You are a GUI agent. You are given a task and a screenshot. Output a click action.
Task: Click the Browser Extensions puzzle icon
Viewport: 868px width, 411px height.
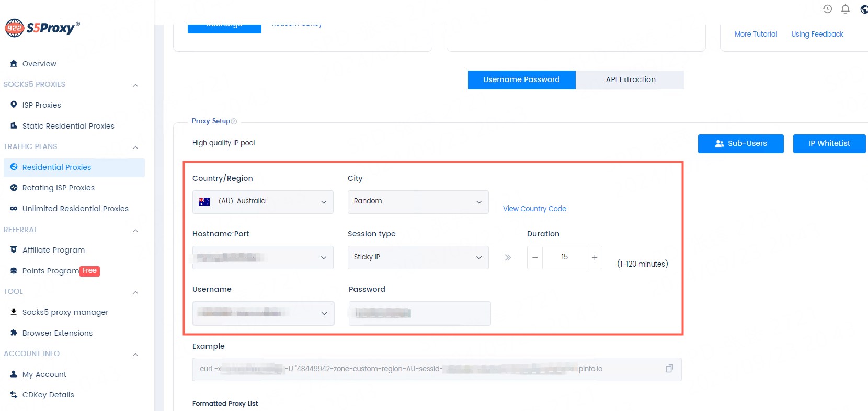tap(14, 333)
